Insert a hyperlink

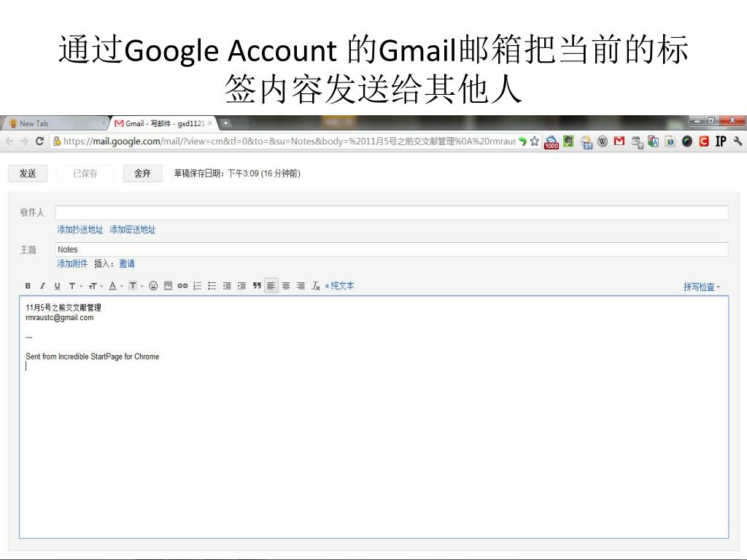coord(182,286)
